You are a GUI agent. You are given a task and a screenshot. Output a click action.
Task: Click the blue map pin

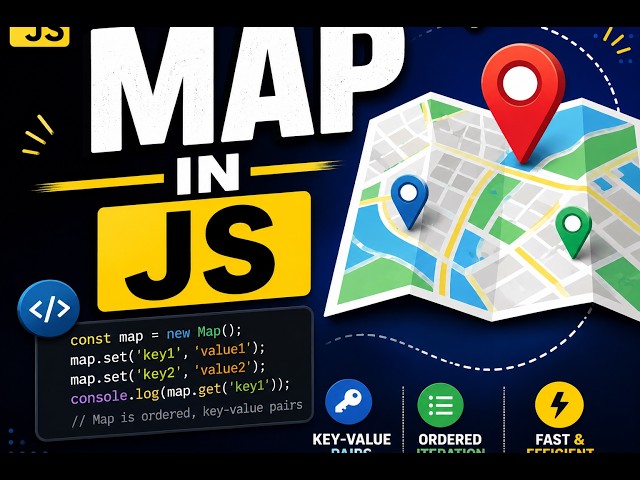pyautogui.click(x=409, y=202)
